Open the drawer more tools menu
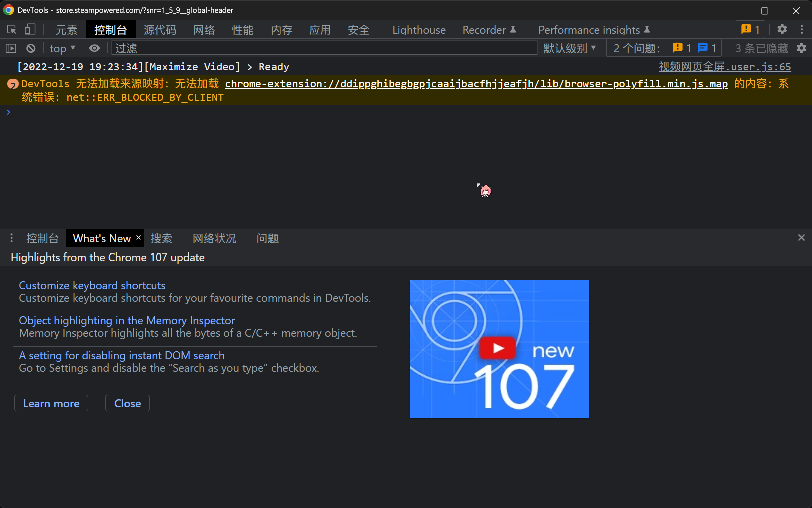Image resolution: width=812 pixels, height=508 pixels. [11, 238]
